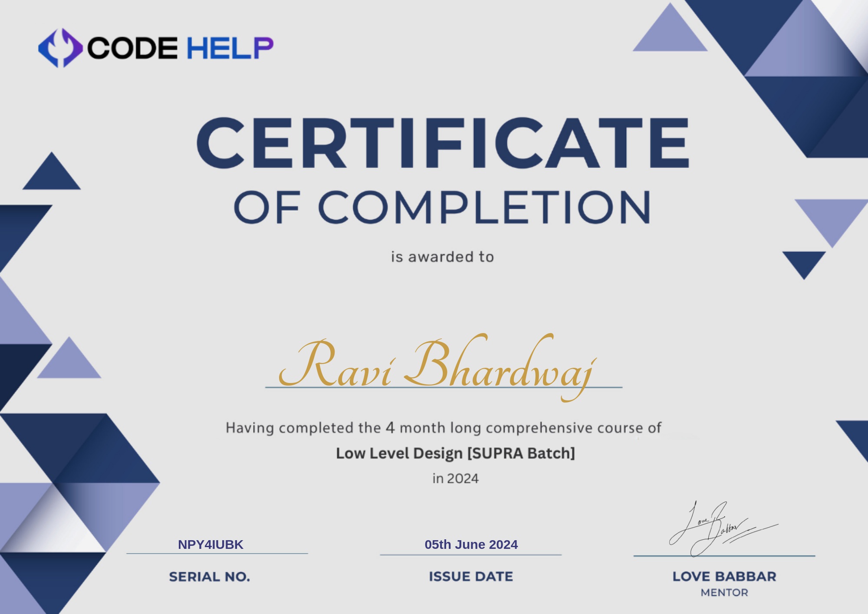Click the LOVE BABBAR name label
Image resolution: width=868 pixels, height=614 pixels.
(x=724, y=576)
